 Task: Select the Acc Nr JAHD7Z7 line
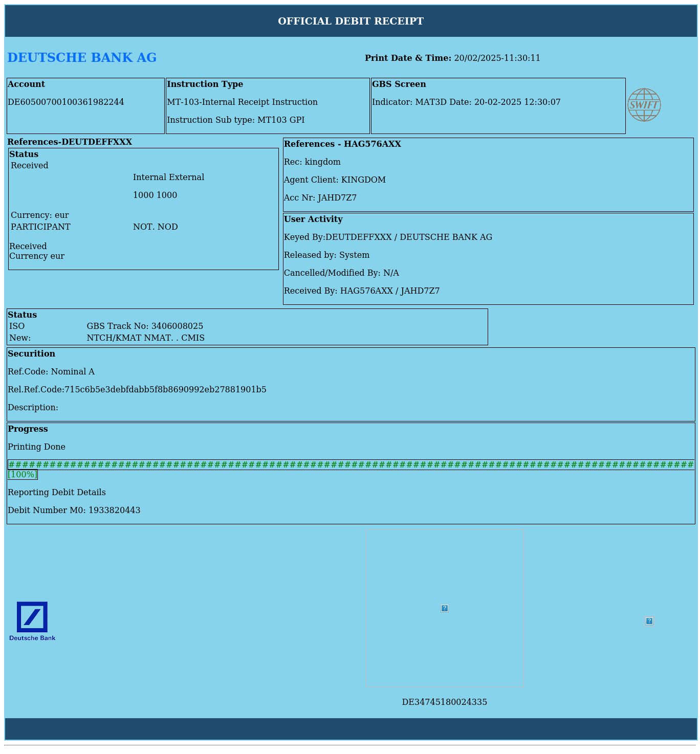coord(320,198)
